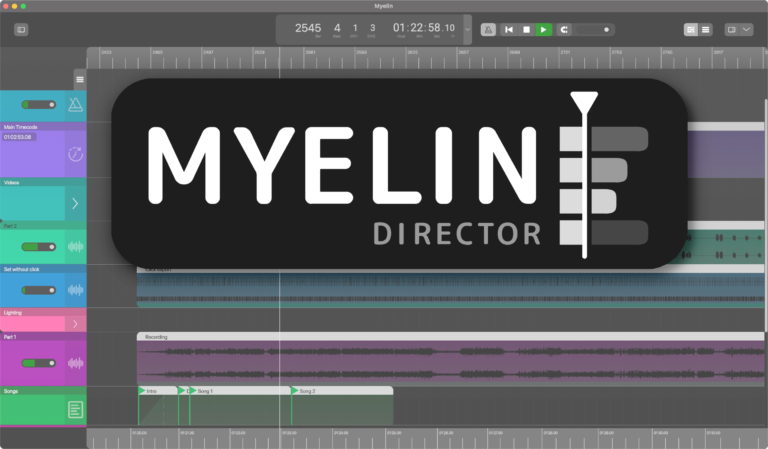Open the time display format dropdown
Screen dimensions: 768x449
[467, 30]
